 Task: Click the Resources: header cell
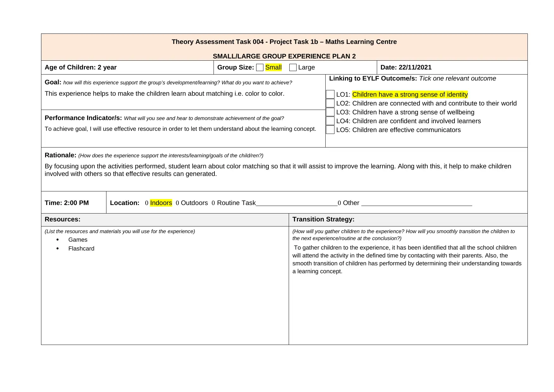tap(165, 220)
